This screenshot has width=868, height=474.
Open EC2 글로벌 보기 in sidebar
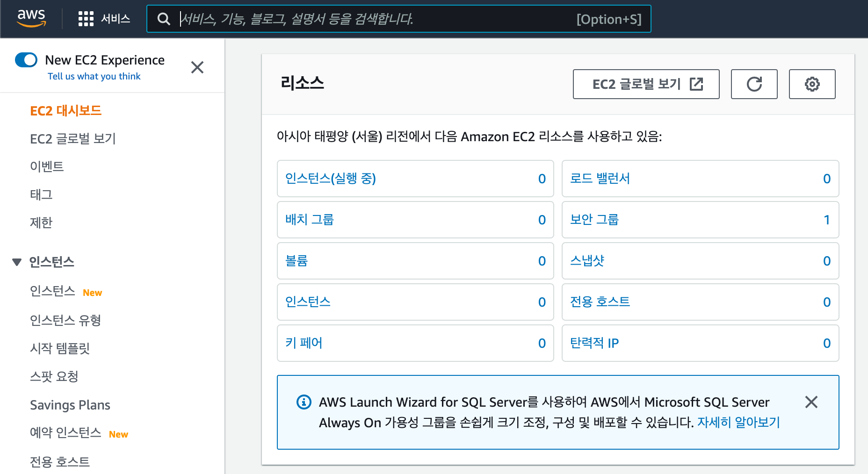(72, 139)
